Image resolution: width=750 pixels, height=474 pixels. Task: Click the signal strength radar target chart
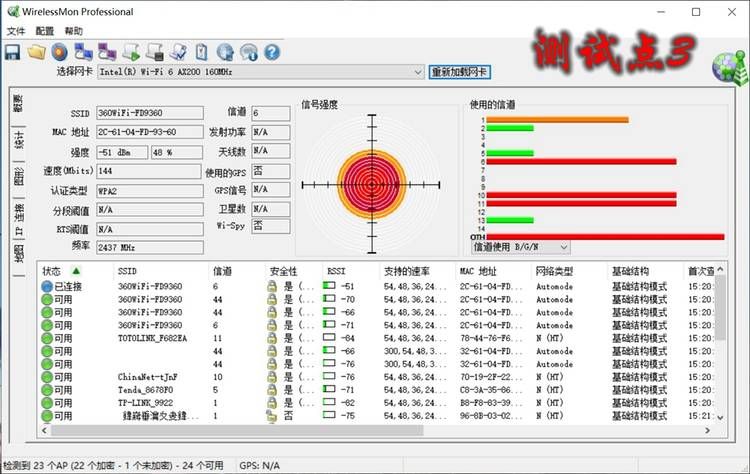coord(372,184)
